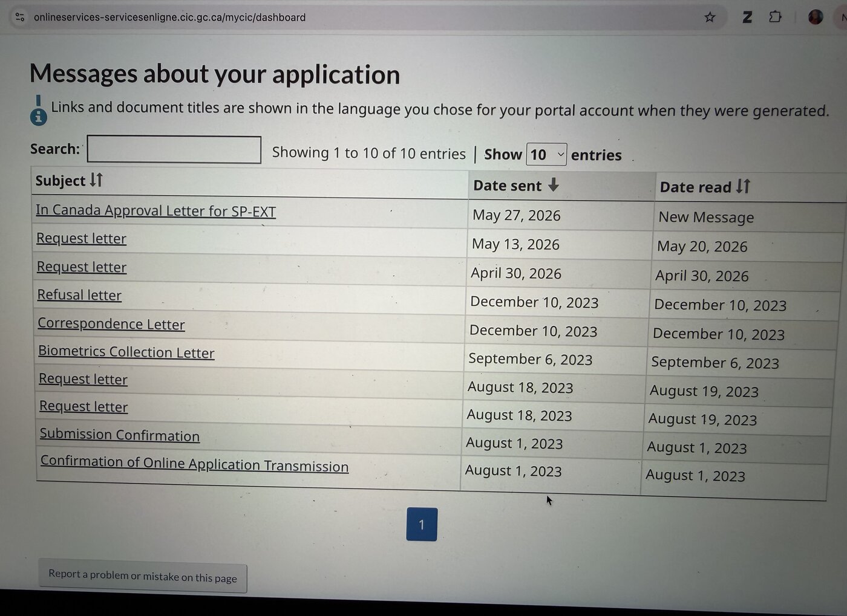Image resolution: width=847 pixels, height=616 pixels.
Task: Open the Biometrics Collection Letter
Action: click(126, 352)
